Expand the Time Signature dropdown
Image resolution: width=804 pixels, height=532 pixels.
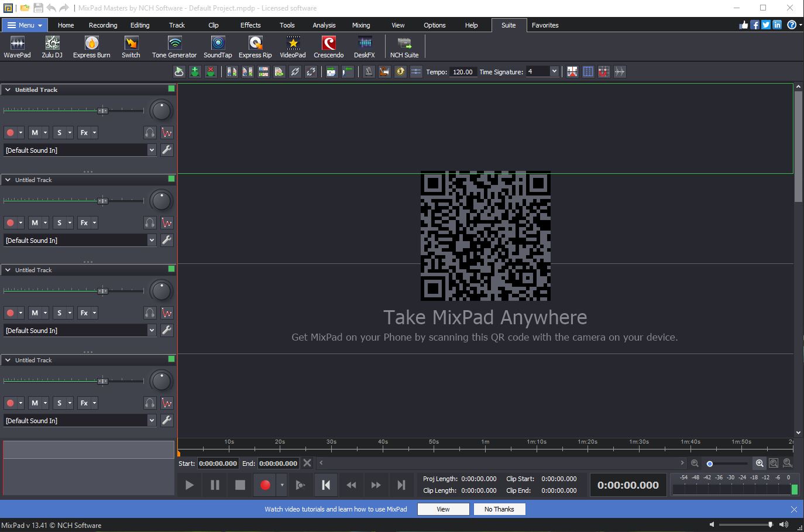554,71
